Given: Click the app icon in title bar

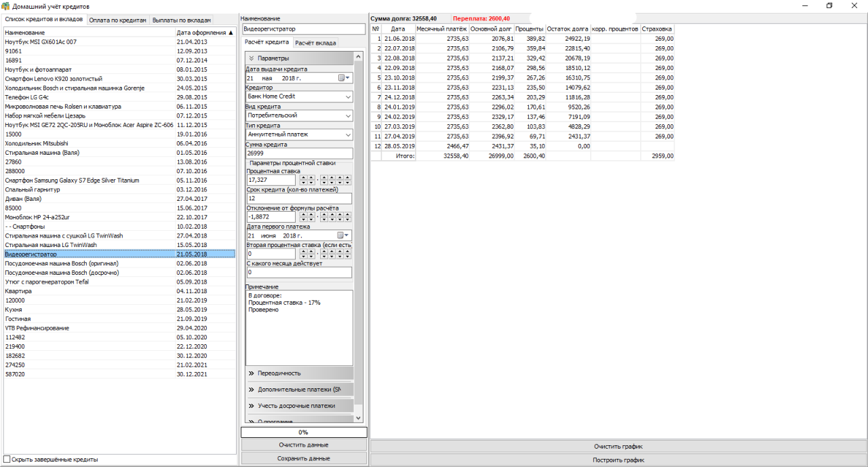Looking at the screenshot, I should 6,6.
